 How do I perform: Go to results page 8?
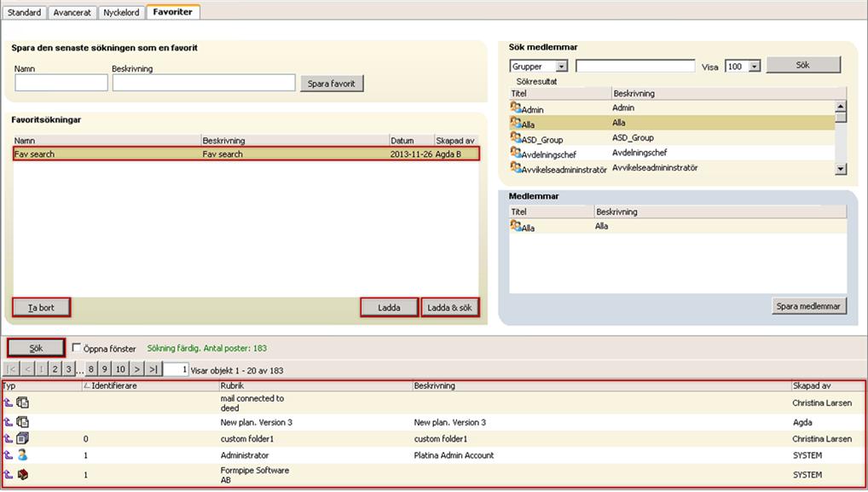click(91, 369)
